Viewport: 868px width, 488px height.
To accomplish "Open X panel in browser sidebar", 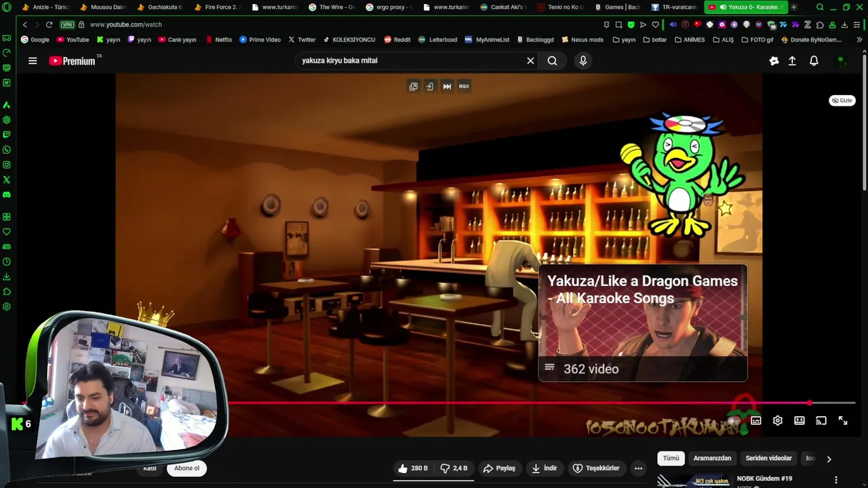I will pyautogui.click(x=7, y=180).
